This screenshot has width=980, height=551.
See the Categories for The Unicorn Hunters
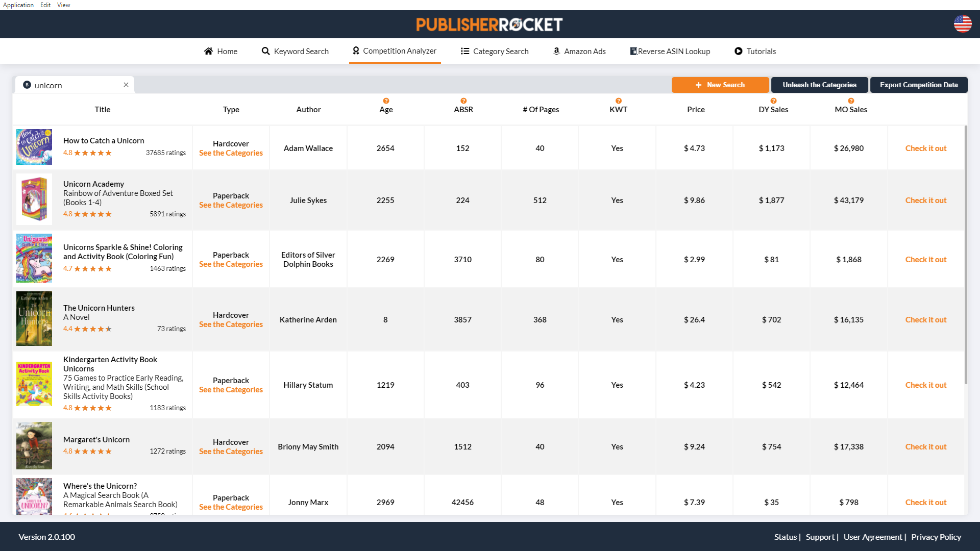231,324
